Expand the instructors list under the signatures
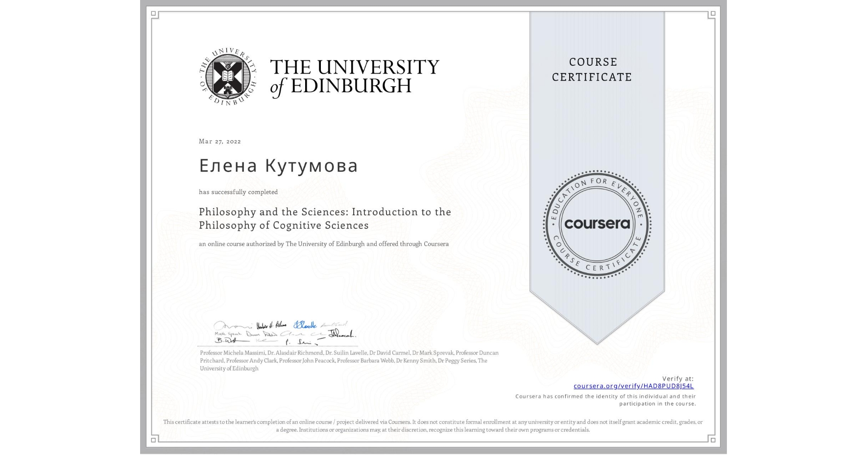 (348, 360)
